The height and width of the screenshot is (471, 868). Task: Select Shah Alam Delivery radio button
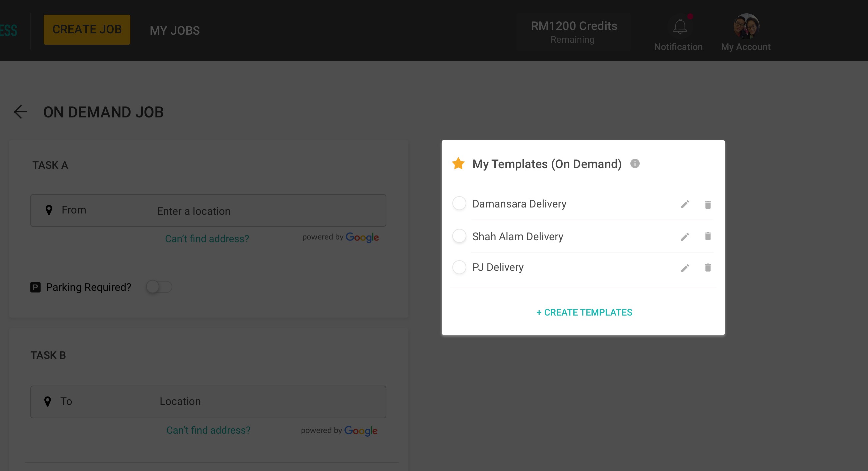coord(459,236)
